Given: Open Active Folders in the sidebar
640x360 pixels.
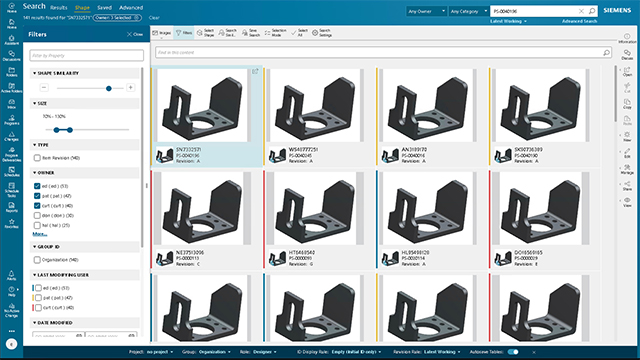Looking at the screenshot, I should point(11,88).
